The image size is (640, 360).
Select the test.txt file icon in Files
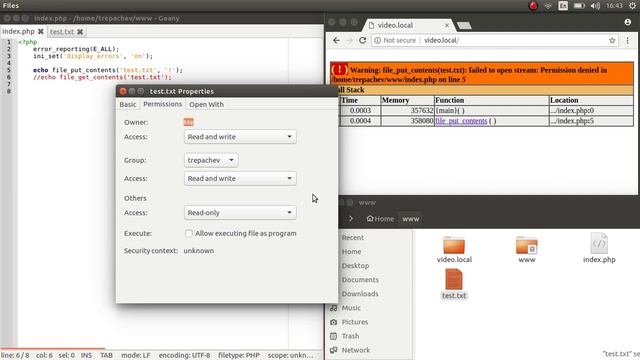(x=454, y=279)
